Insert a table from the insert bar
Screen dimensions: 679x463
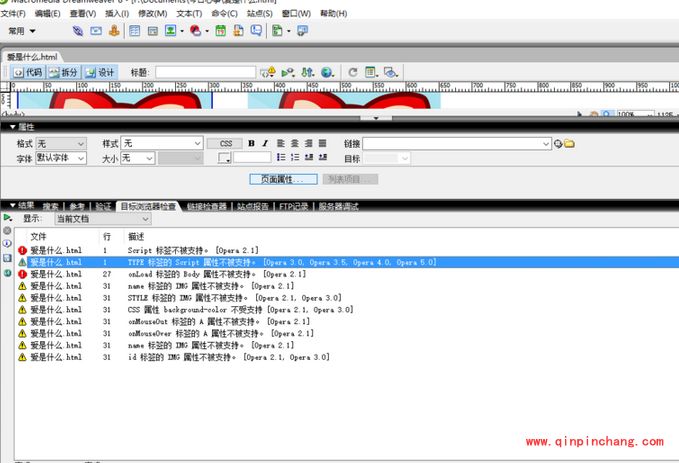[135, 31]
